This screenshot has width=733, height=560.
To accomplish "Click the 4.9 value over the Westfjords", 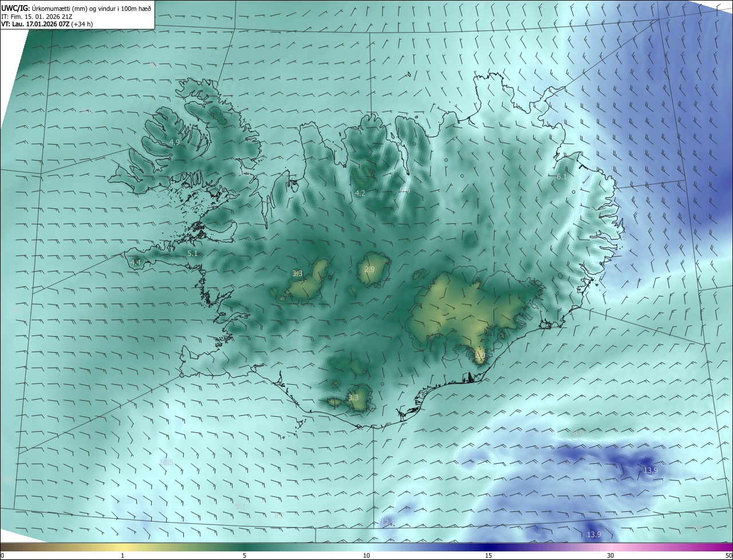I will 175,142.
